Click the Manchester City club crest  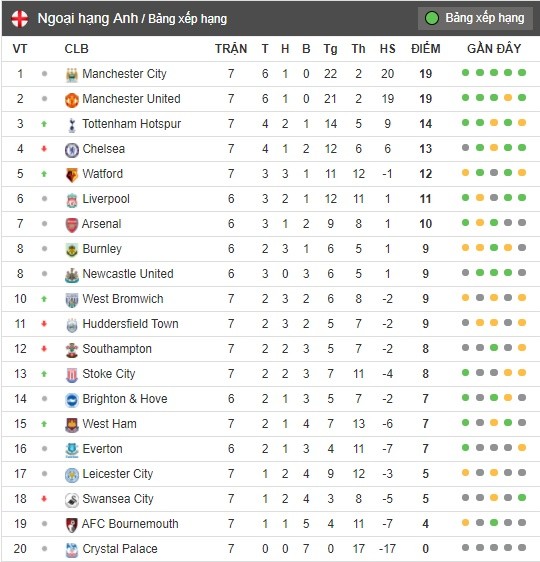[x=72, y=75]
